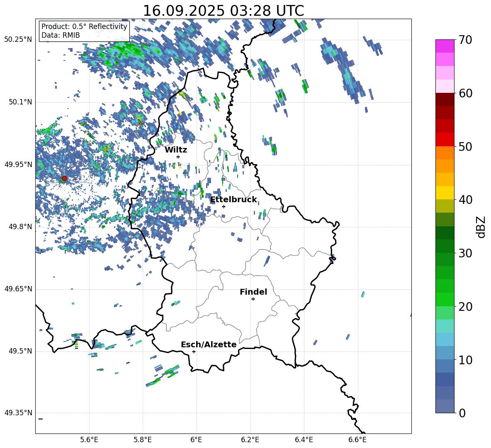Click the colorbar tick label 60
The width and height of the screenshot is (491, 448).
(466, 93)
